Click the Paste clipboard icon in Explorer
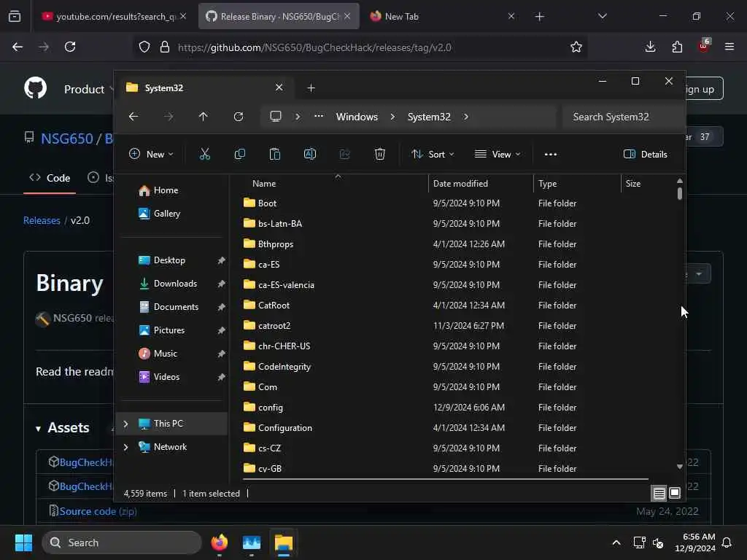Image resolution: width=747 pixels, height=560 pixels. [x=275, y=154]
